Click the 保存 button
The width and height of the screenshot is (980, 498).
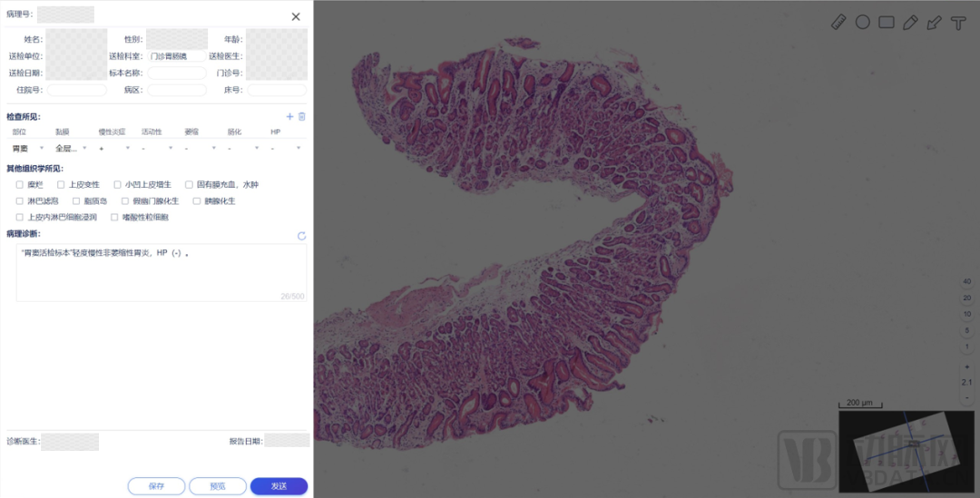157,486
